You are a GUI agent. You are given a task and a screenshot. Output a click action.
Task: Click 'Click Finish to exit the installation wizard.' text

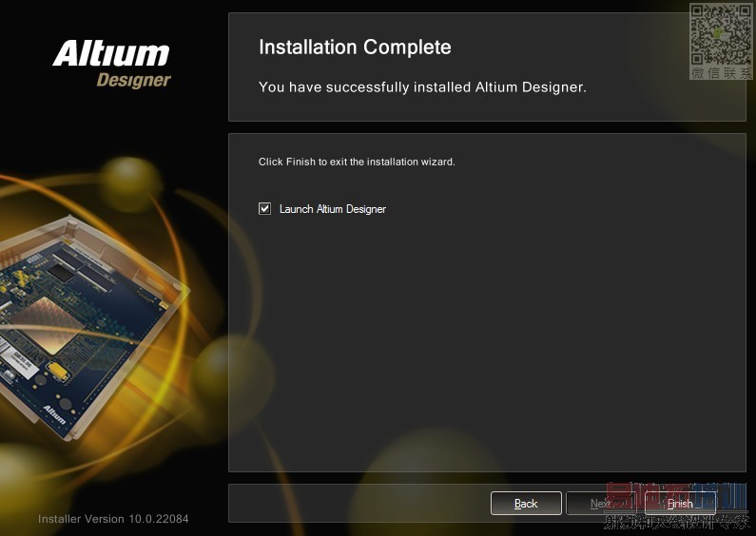tap(357, 162)
